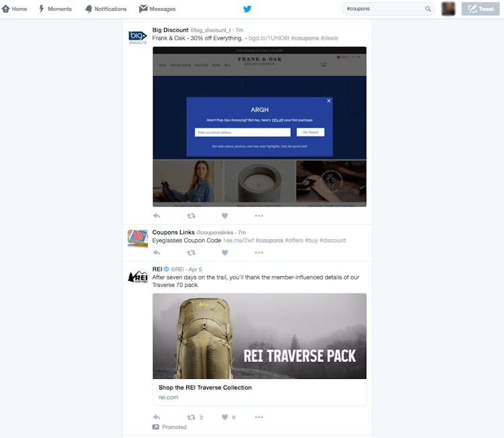Click the Promoted arrow icon
This screenshot has height=438, width=504.
(156, 427)
